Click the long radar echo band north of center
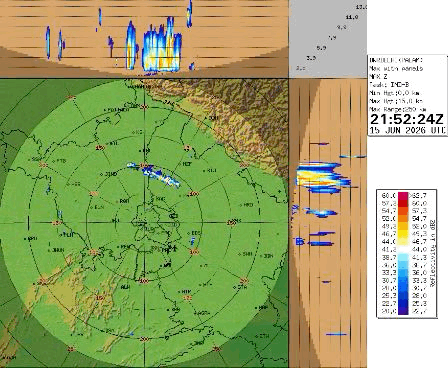 pos(154,174)
